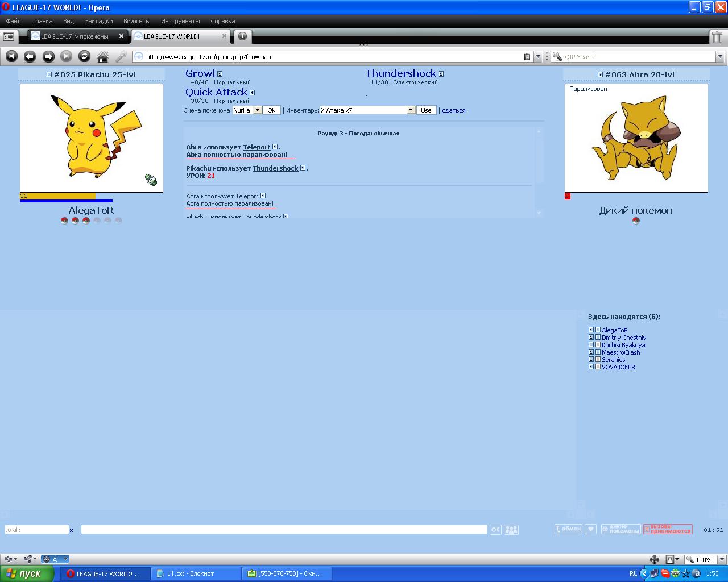This screenshot has width=728, height=582.
Task: Show info for the Quick Attack move
Action: (x=252, y=93)
